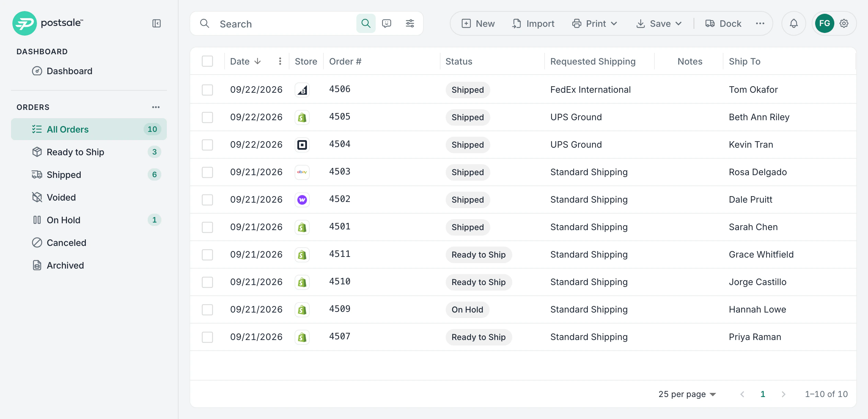The image size is (868, 419).
Task: Click the Shopify icon for order 4505
Action: tap(302, 117)
